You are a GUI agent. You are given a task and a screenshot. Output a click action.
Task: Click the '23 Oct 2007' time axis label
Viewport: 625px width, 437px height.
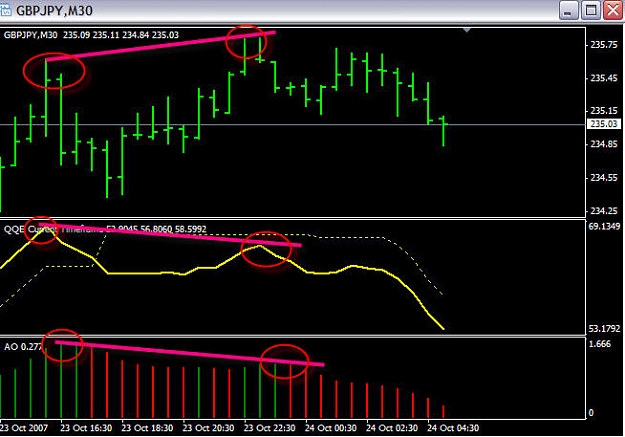(x=24, y=428)
